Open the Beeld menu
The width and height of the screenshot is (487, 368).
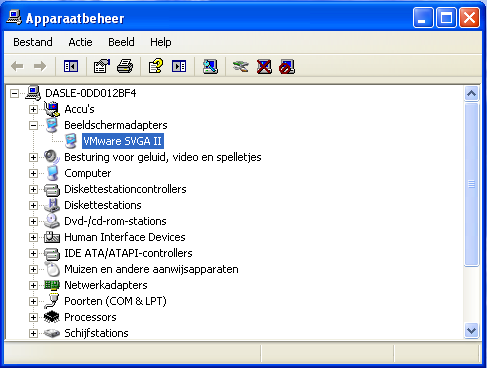coord(121,42)
